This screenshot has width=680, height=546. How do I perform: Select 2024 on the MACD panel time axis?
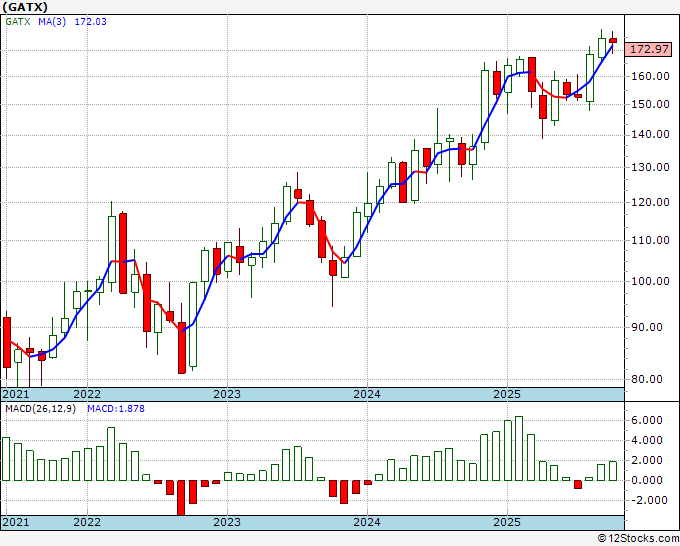click(367, 522)
